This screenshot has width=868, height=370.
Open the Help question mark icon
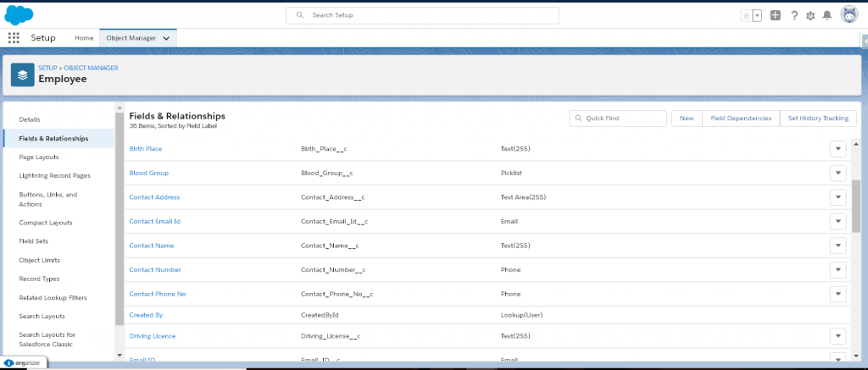pyautogui.click(x=793, y=15)
